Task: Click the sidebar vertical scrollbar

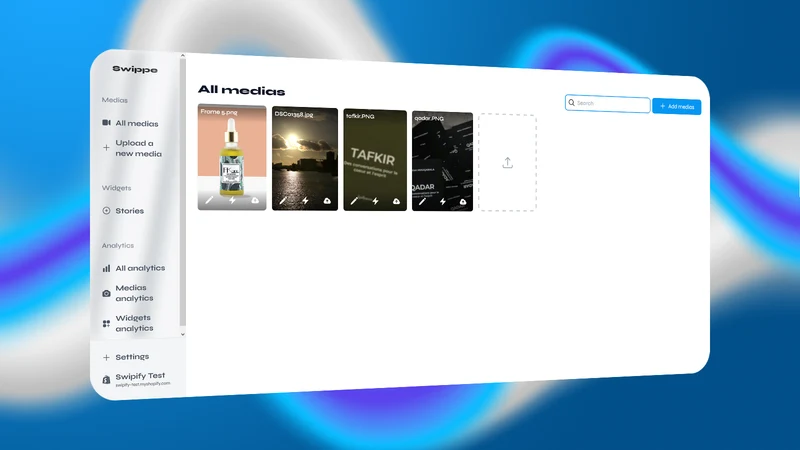Action: pos(183,192)
